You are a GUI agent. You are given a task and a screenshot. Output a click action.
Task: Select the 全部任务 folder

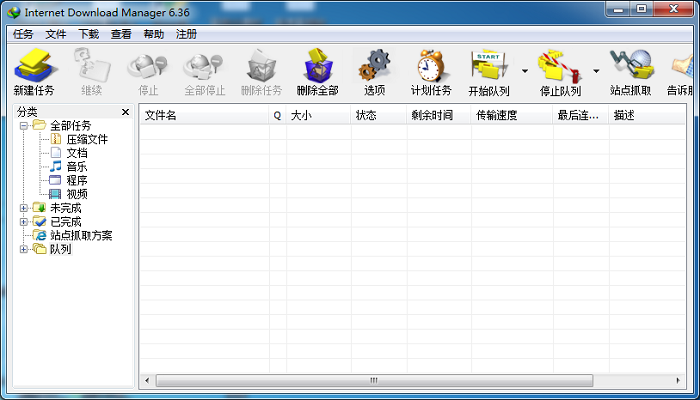[x=71, y=126]
